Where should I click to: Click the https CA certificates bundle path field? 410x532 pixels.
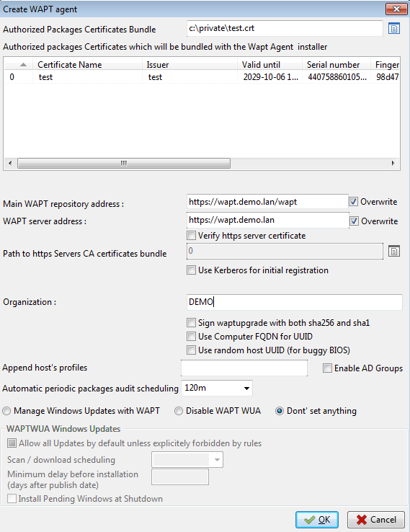[285, 252]
